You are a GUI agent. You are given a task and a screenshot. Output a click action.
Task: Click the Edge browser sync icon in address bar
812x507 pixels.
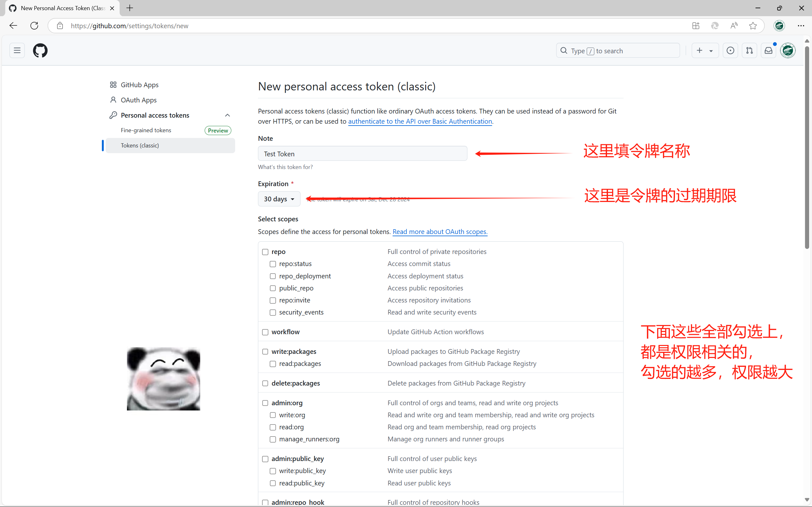click(715, 26)
